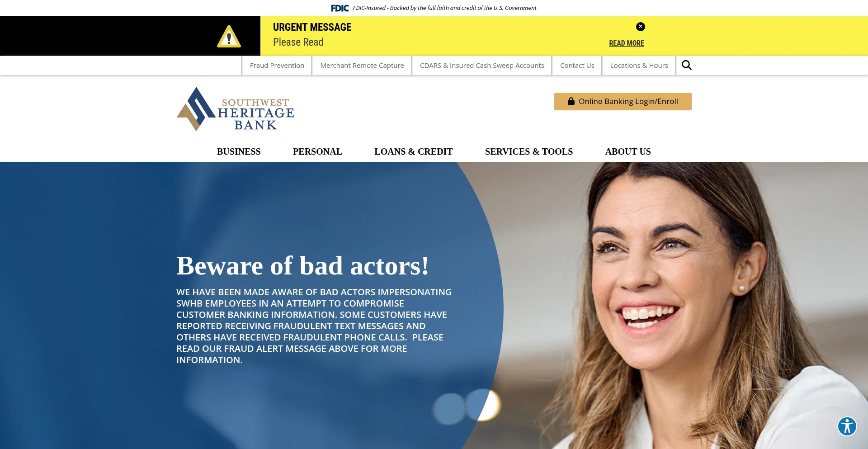Go to Fraud Prevention page
Image resolution: width=868 pixels, height=449 pixels.
pos(277,66)
